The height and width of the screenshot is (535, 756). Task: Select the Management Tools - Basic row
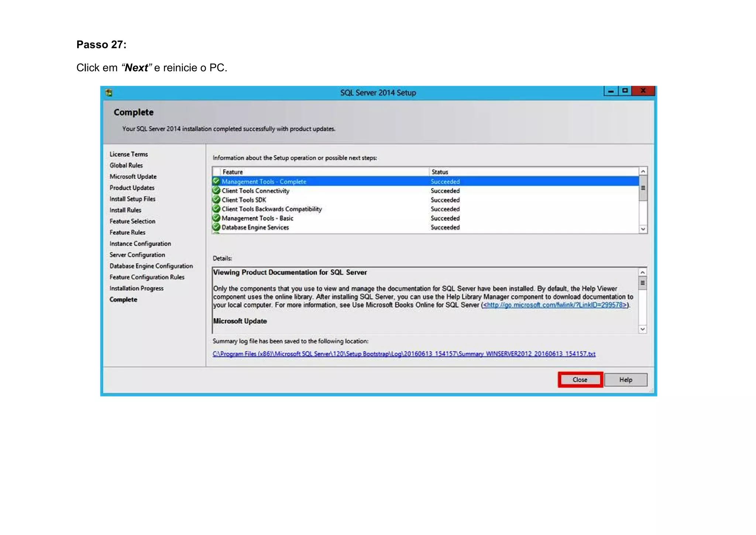(x=426, y=218)
